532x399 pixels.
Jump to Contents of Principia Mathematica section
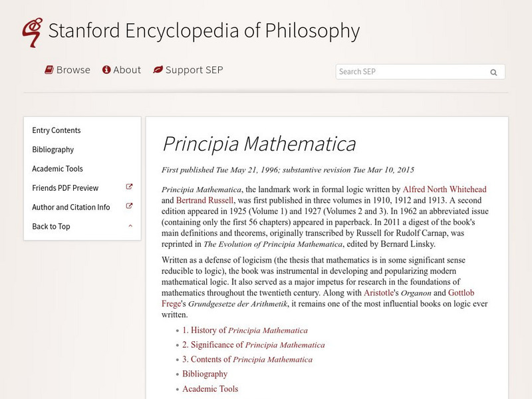(247, 360)
